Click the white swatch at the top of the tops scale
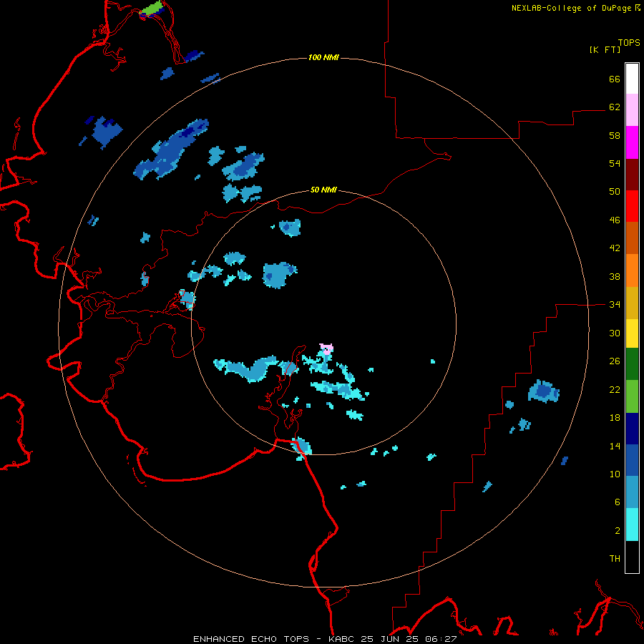644x644 pixels. click(x=632, y=79)
